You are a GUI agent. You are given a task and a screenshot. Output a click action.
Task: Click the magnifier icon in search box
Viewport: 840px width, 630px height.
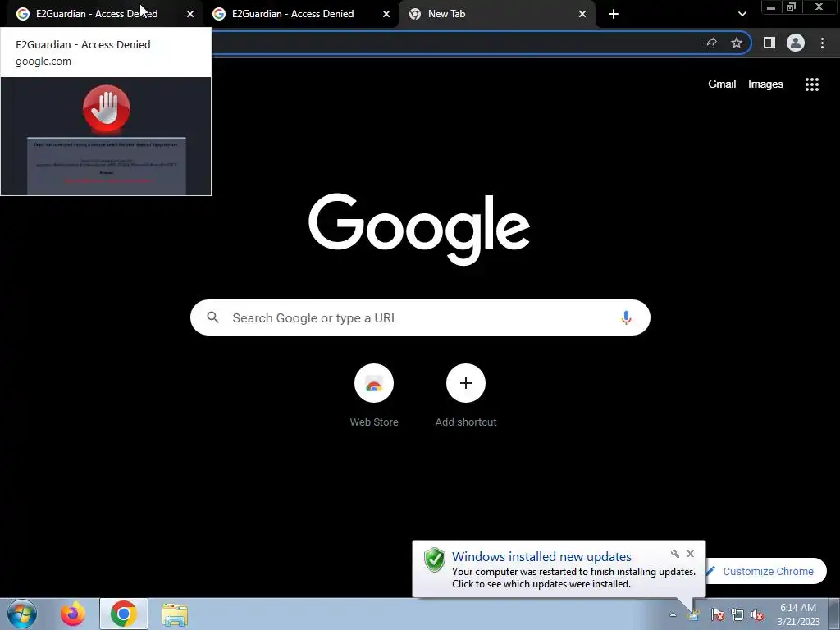[x=212, y=317]
